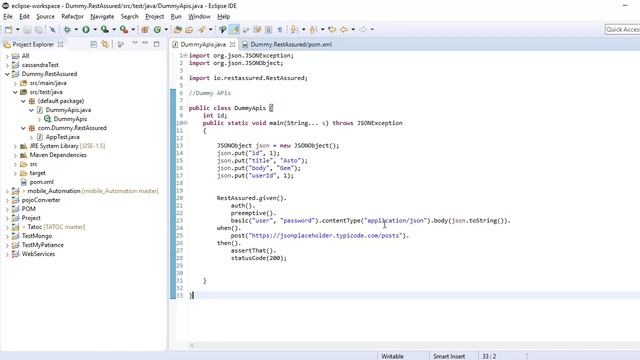
Task: Expand the src/main/java folder
Action: pos(15,83)
